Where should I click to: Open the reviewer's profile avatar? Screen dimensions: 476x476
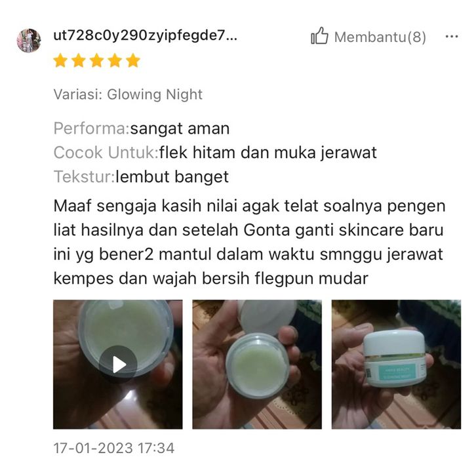(29, 41)
